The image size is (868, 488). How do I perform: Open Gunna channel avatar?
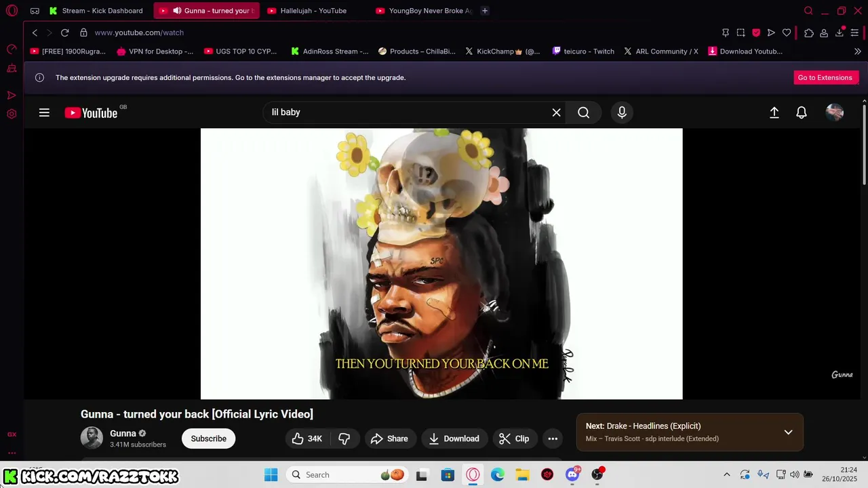tap(92, 439)
